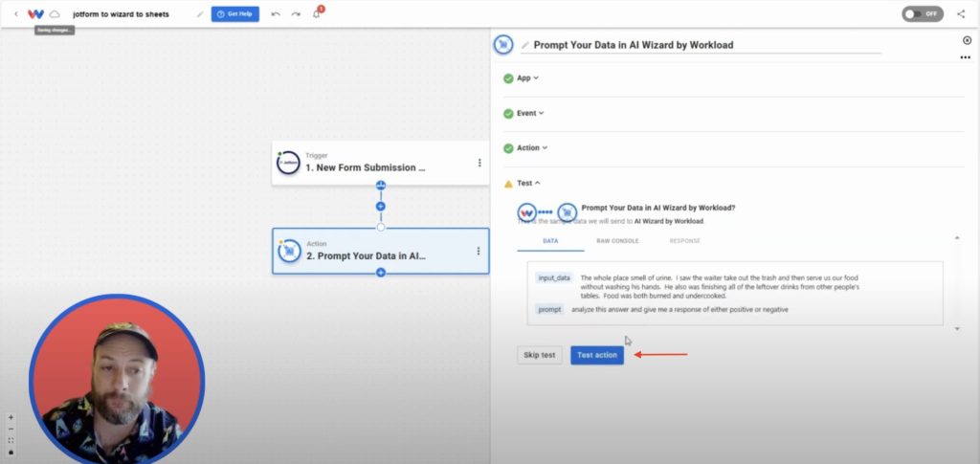Click the data pane scroll down arrow
Screen dimensions: 980x464
tap(957, 329)
